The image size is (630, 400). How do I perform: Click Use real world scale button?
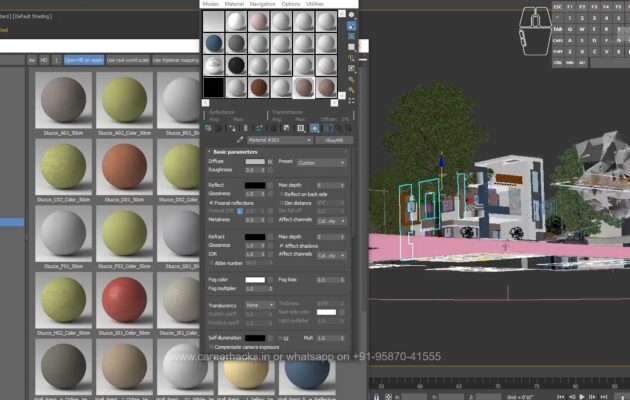pos(127,60)
